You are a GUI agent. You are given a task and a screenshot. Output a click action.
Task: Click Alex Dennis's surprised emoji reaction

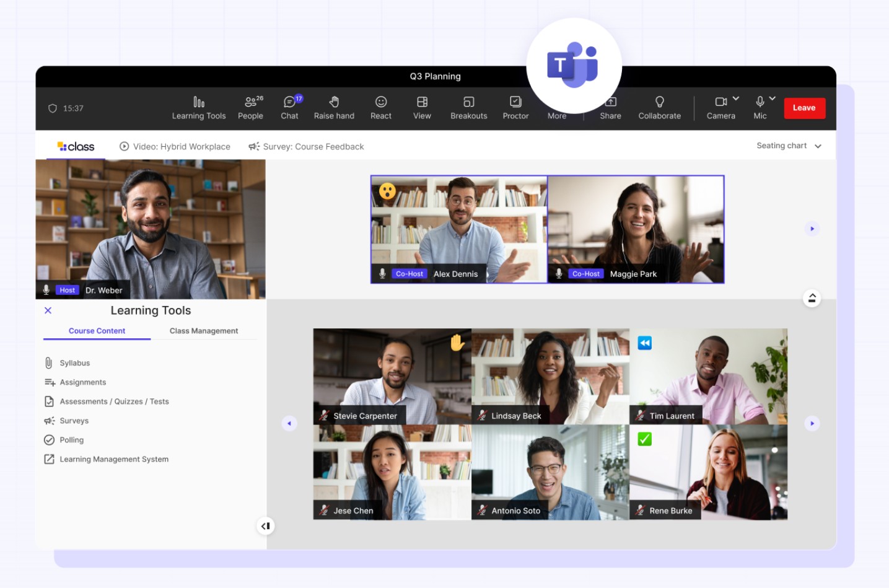click(388, 191)
